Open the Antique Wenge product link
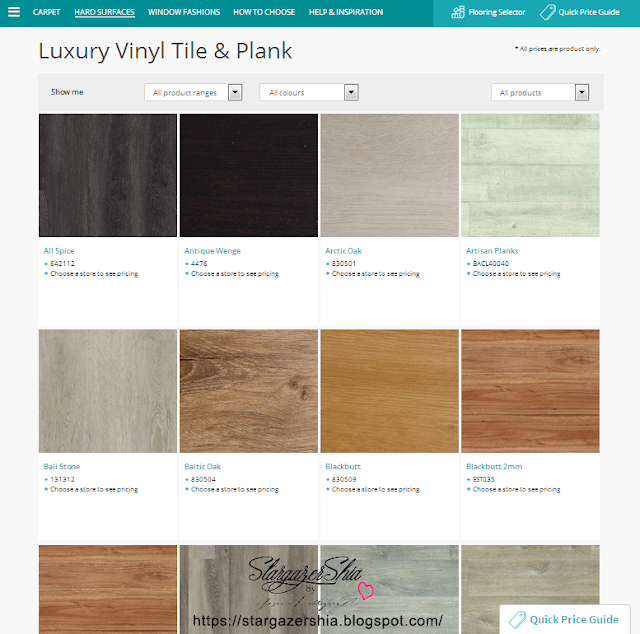The width and height of the screenshot is (640, 634). (212, 251)
